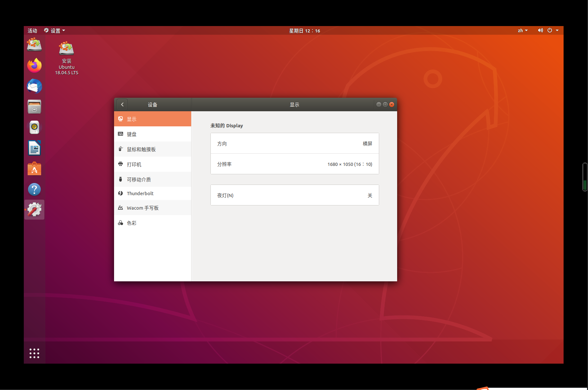Viewport: 588px width, 390px height.
Task: Open the Install Ubuntu 18.04.5 LTS desktop icon
Action: (67, 58)
